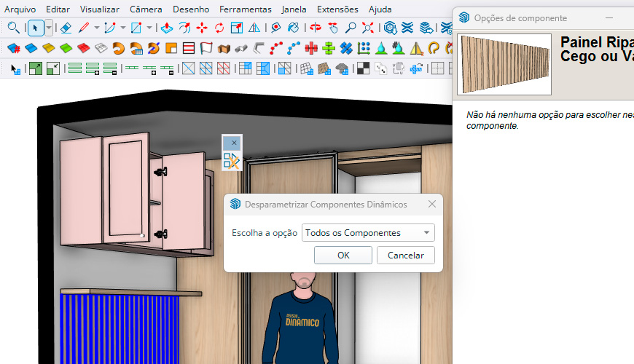Click the Zoom Extents icon
Viewport: 634px width, 364px height.
pyautogui.click(x=368, y=28)
